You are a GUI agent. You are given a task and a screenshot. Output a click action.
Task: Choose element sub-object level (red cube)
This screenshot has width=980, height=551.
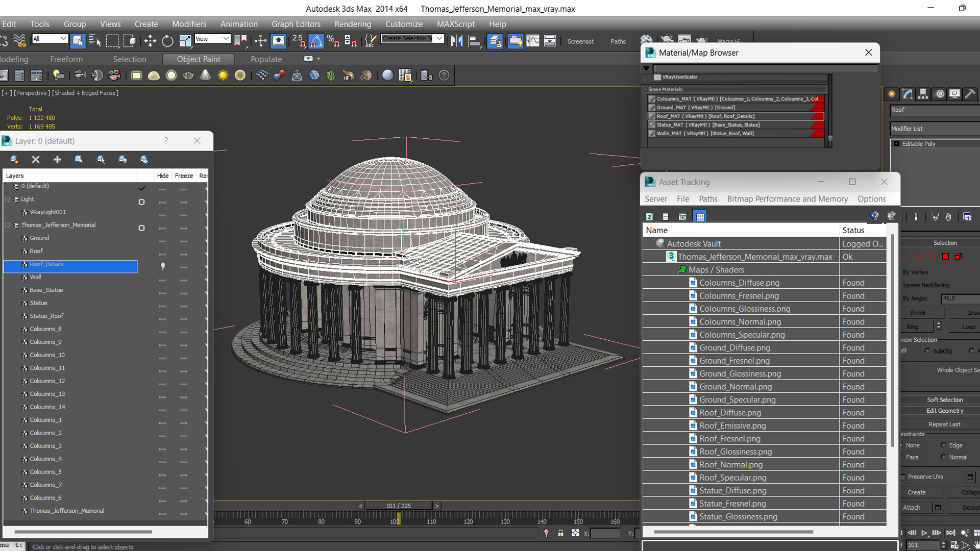(x=958, y=257)
